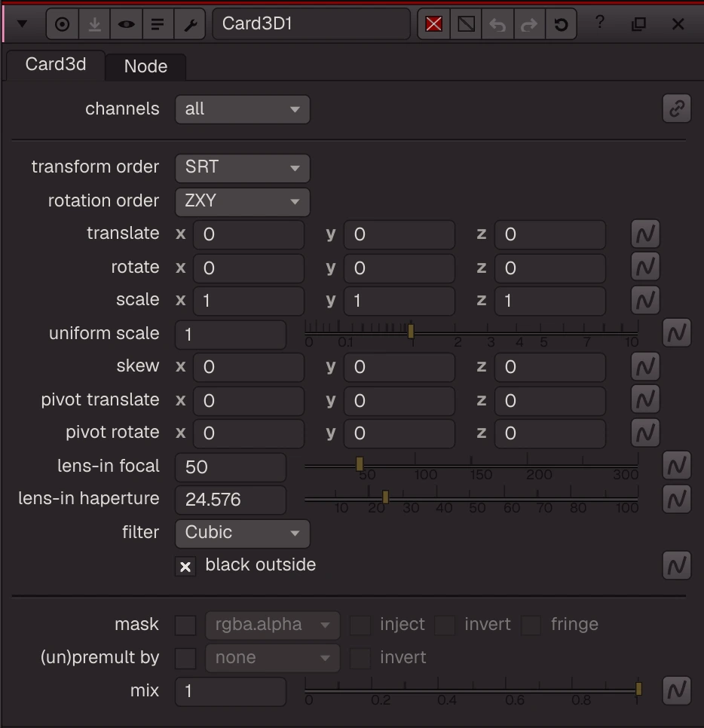Click the scale animation curve icon
The width and height of the screenshot is (704, 728).
(645, 300)
